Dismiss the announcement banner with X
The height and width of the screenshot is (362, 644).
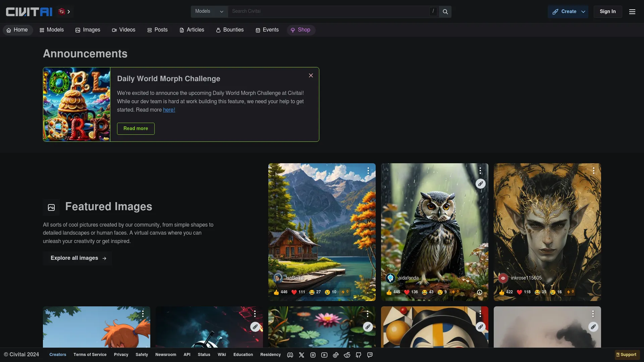click(x=311, y=75)
